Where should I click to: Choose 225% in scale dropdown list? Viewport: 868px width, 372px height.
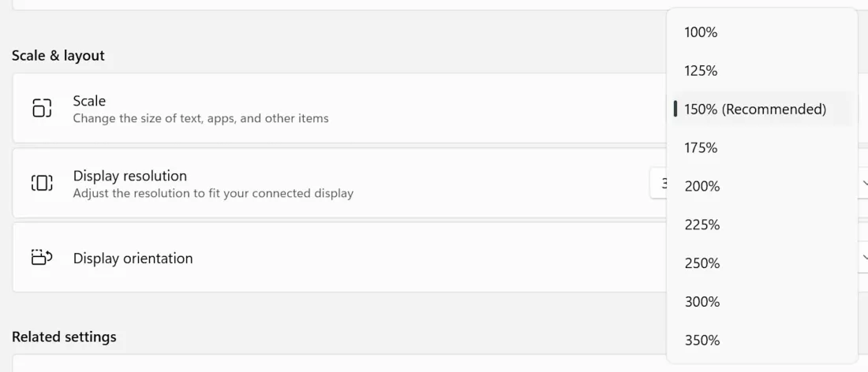pyautogui.click(x=702, y=225)
